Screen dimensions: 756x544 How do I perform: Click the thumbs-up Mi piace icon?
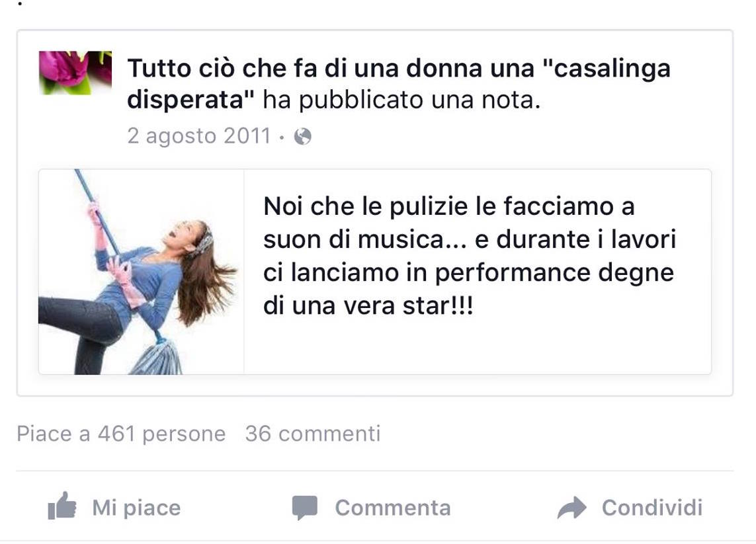pyautogui.click(x=62, y=506)
